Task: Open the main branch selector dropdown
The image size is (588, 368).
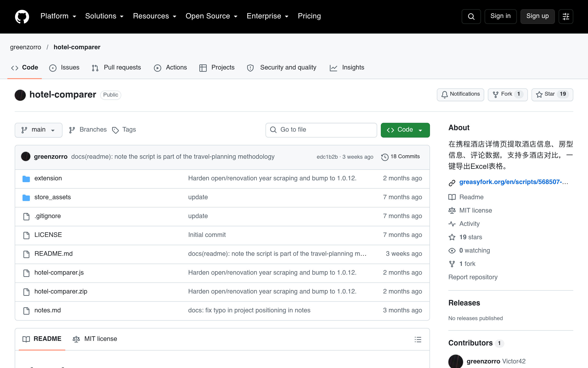Action: [38, 130]
